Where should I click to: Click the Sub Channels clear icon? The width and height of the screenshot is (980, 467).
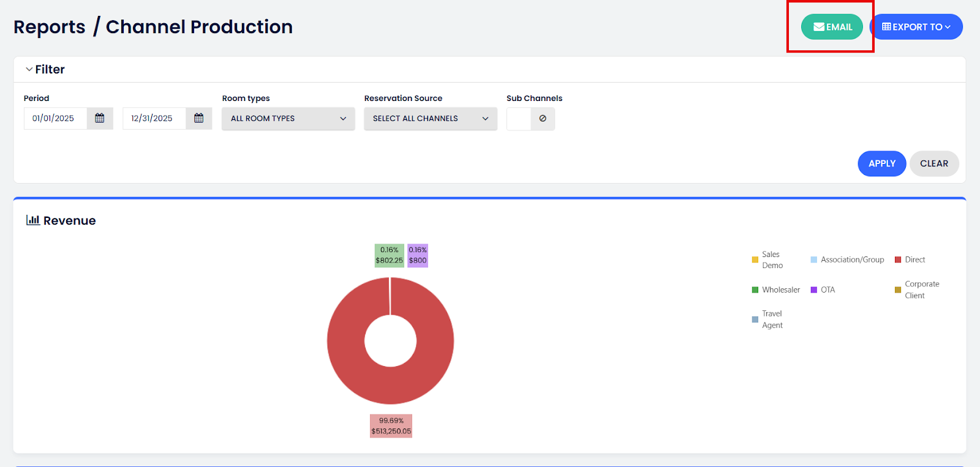[543, 119]
